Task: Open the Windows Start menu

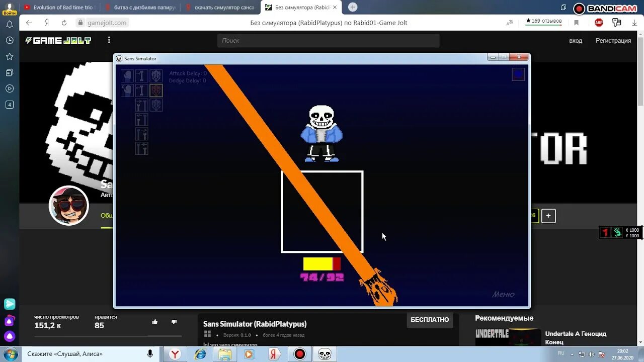Action: 10,354
